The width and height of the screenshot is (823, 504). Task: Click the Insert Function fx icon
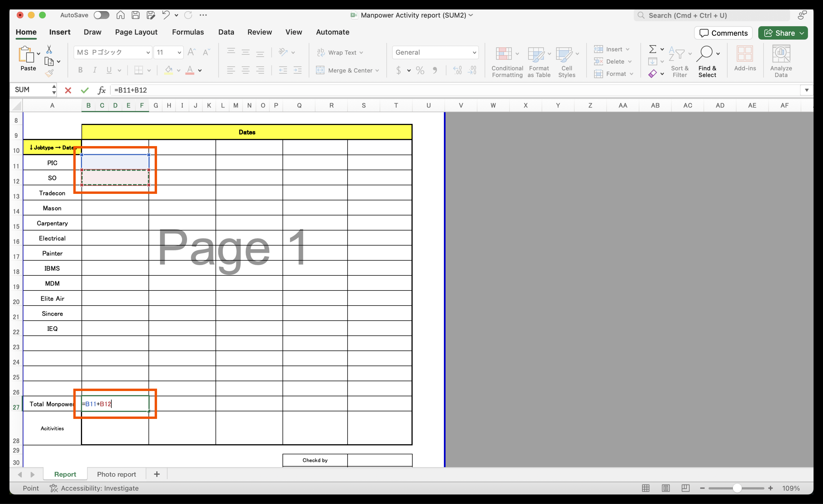(101, 90)
